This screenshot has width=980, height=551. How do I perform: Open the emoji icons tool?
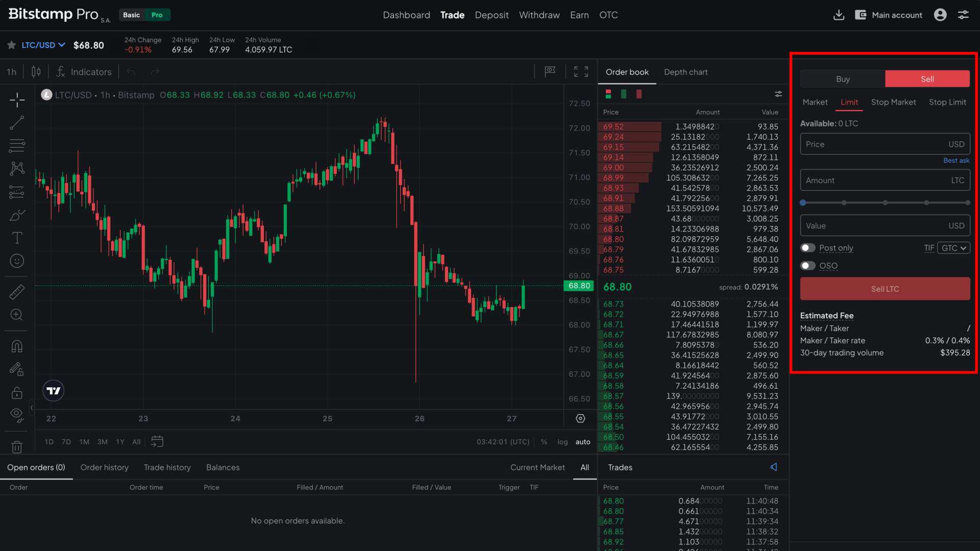click(x=17, y=261)
